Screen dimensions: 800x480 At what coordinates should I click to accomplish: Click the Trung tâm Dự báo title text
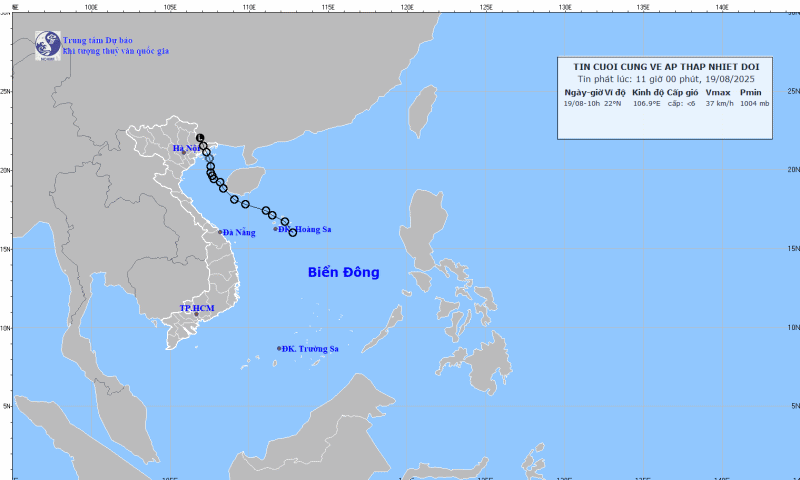(97, 40)
